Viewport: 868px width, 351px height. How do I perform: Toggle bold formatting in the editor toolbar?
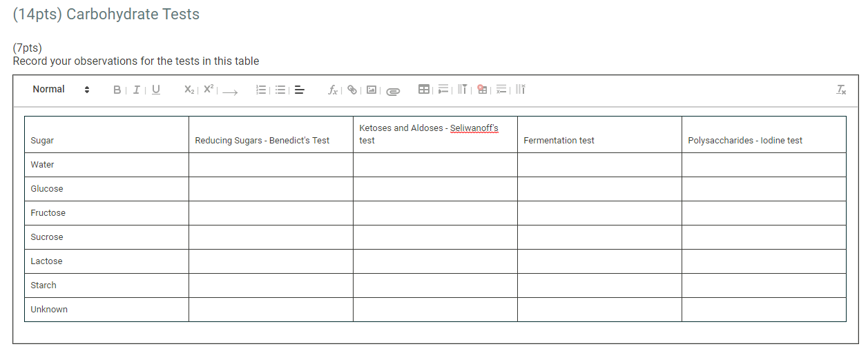coord(117,90)
